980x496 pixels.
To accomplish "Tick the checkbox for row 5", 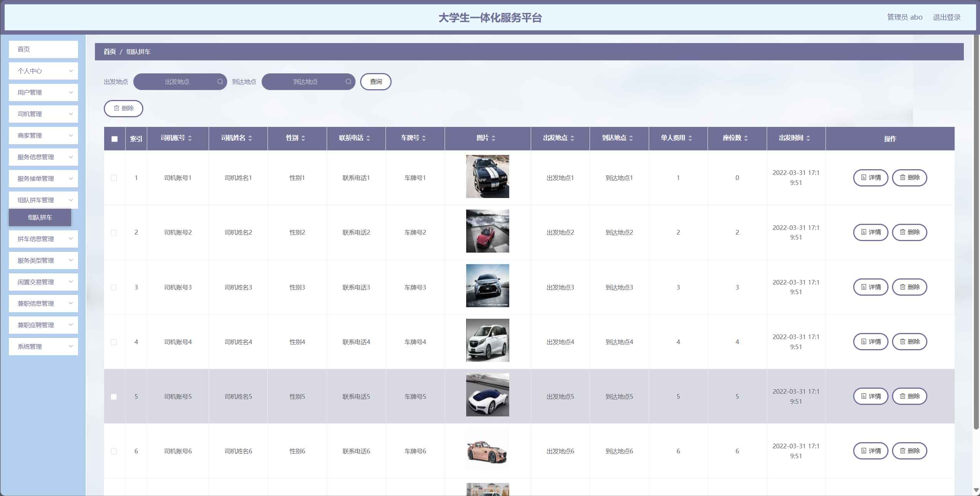I will (114, 397).
